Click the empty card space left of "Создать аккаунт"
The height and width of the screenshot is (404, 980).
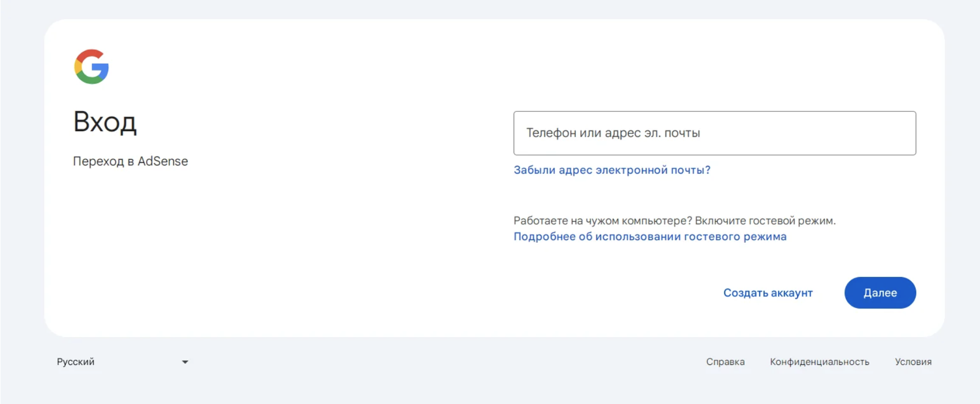(x=590, y=293)
